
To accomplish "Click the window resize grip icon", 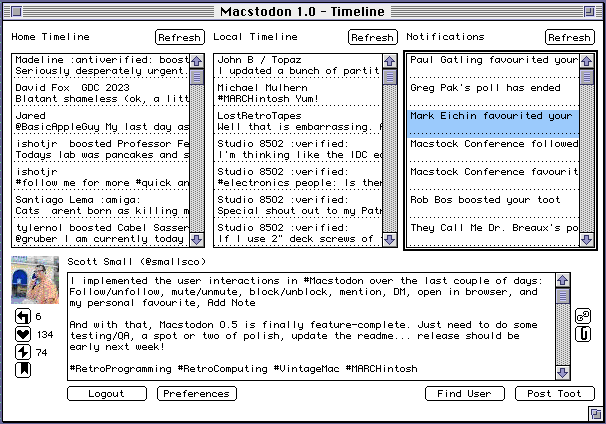I will tap(596, 414).
